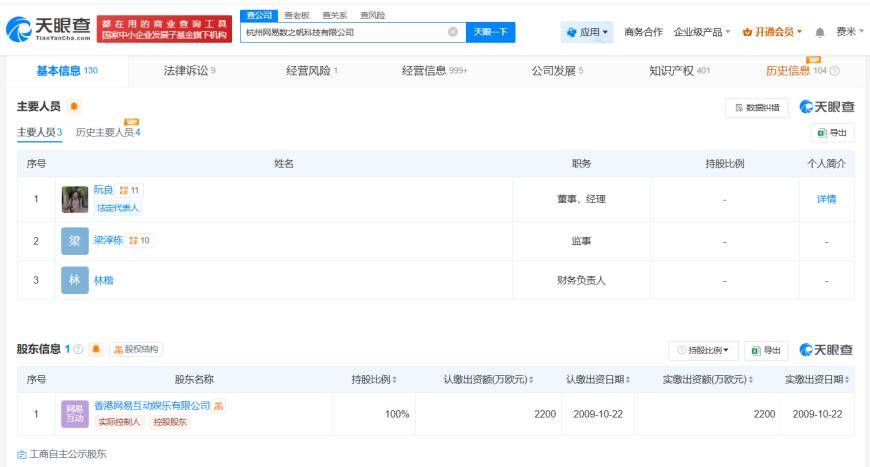
Task: Expand the 企业级产品 dropdown
Action: [x=702, y=32]
